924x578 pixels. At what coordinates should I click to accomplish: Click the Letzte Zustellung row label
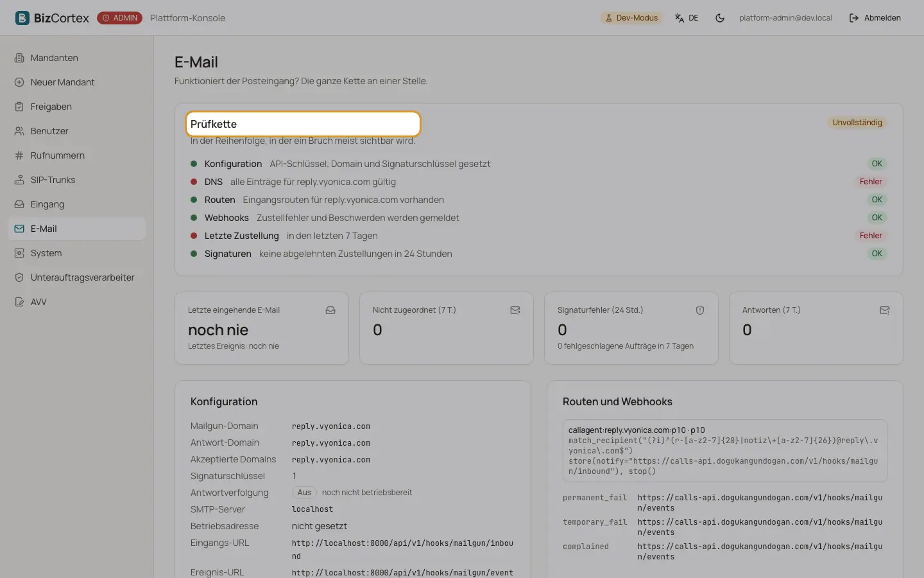click(x=242, y=236)
